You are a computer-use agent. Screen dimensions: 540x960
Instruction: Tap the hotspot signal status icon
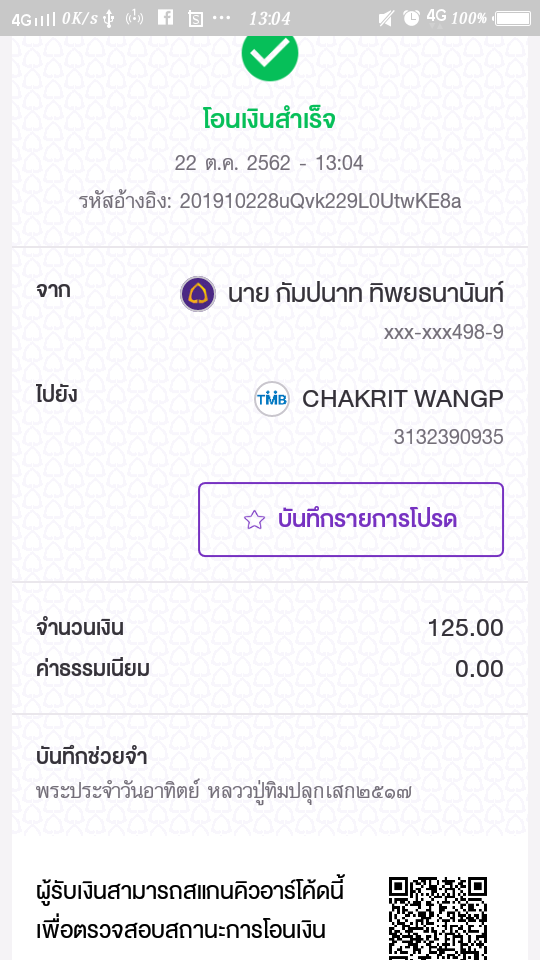click(135, 18)
